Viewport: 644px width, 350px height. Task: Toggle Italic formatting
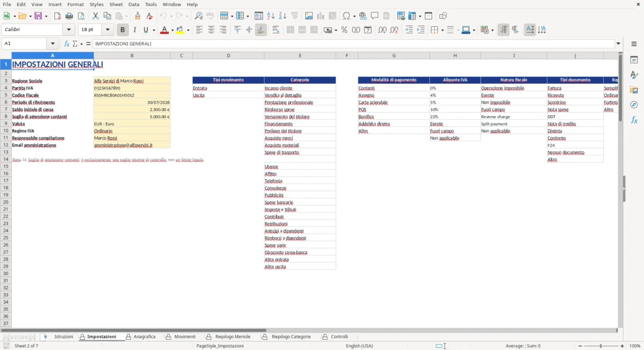pos(135,30)
